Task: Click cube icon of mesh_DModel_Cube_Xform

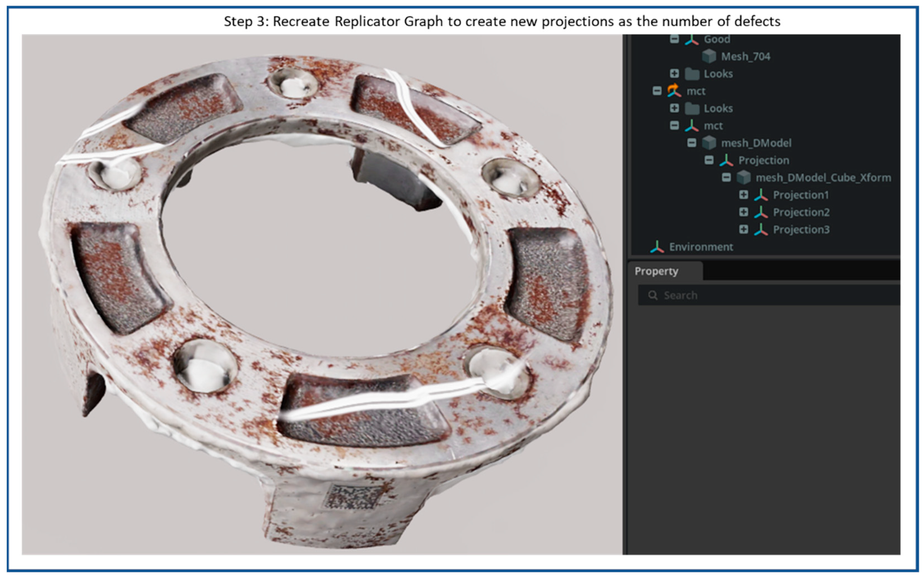Action: [743, 178]
